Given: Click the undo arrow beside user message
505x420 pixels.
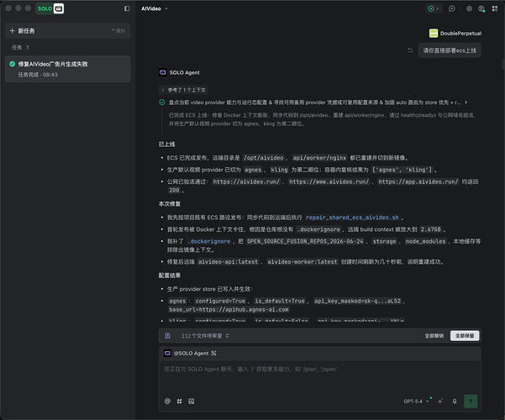Looking at the screenshot, I should [410, 50].
